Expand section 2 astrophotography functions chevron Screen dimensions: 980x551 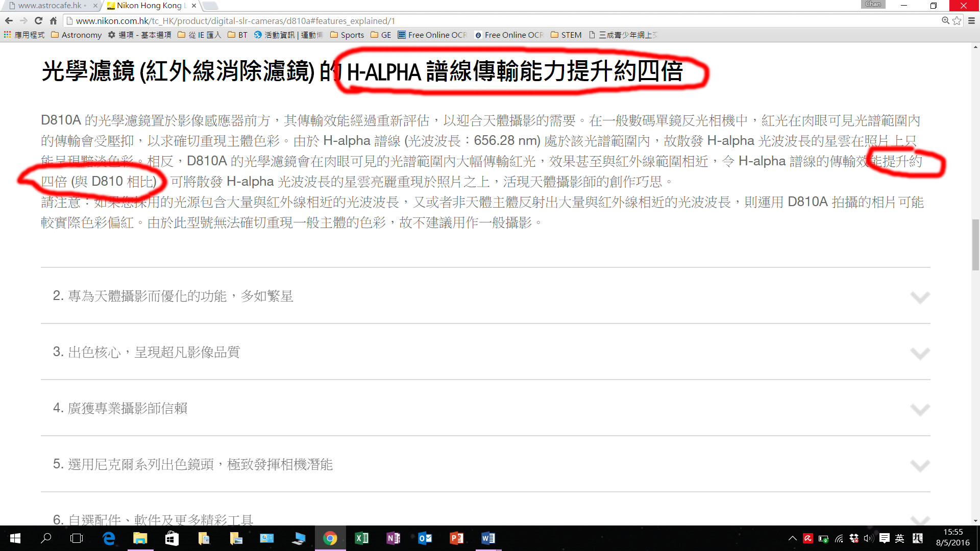click(x=920, y=296)
